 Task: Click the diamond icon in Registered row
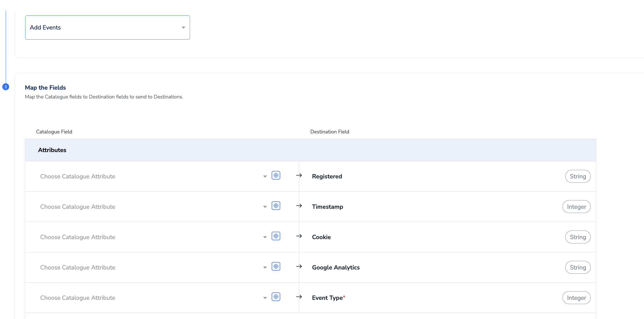click(x=276, y=175)
